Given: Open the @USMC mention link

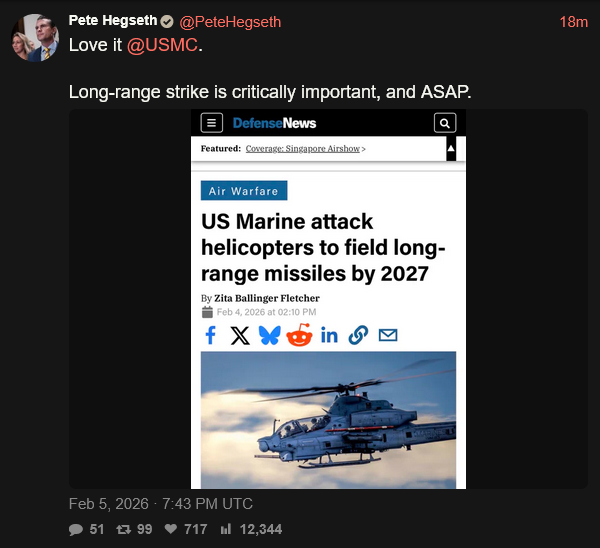Looking at the screenshot, I should [163, 46].
